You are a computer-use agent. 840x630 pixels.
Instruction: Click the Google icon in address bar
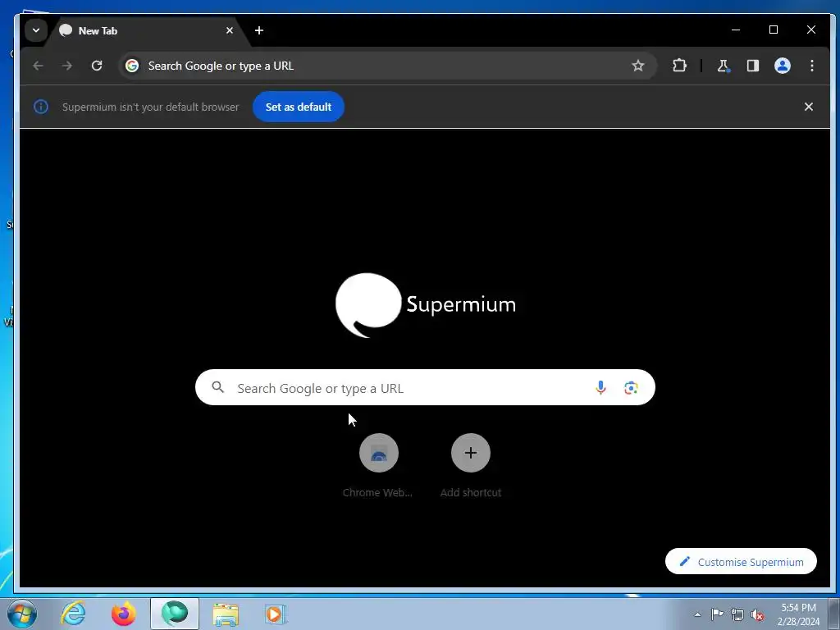pos(132,66)
